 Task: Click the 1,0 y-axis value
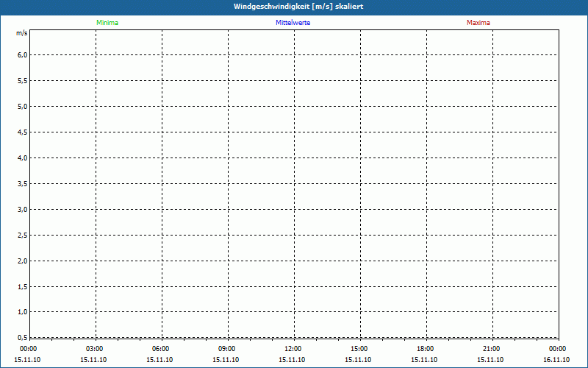point(23,311)
